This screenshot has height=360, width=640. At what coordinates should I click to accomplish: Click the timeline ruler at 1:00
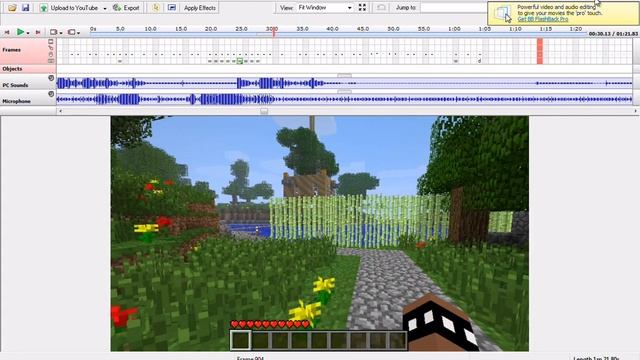click(x=454, y=29)
